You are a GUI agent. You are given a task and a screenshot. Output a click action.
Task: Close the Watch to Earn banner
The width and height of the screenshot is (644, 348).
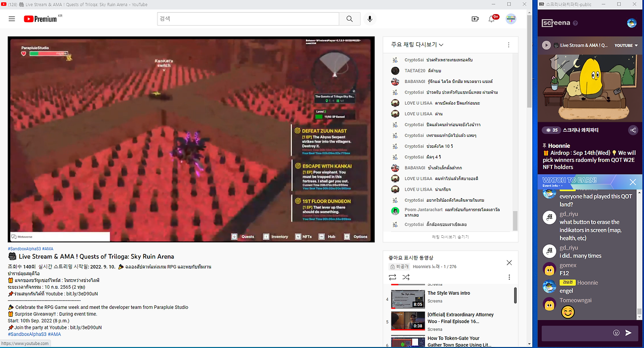tap(633, 182)
